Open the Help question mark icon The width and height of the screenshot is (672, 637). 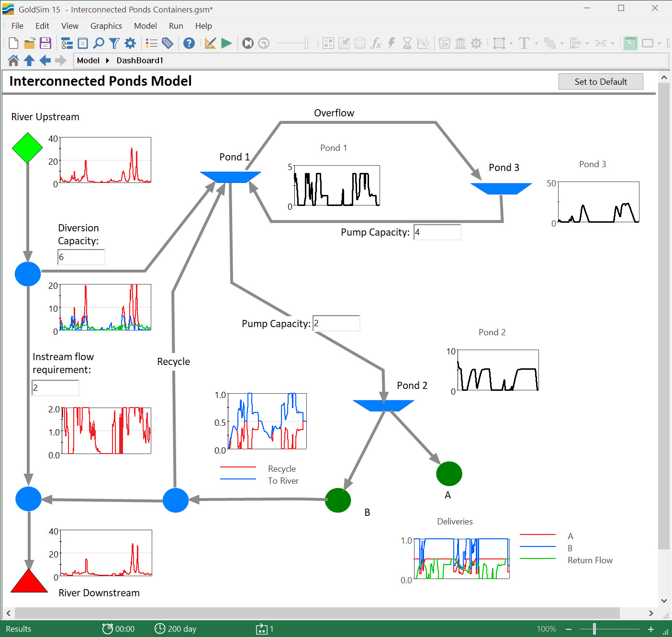[189, 43]
